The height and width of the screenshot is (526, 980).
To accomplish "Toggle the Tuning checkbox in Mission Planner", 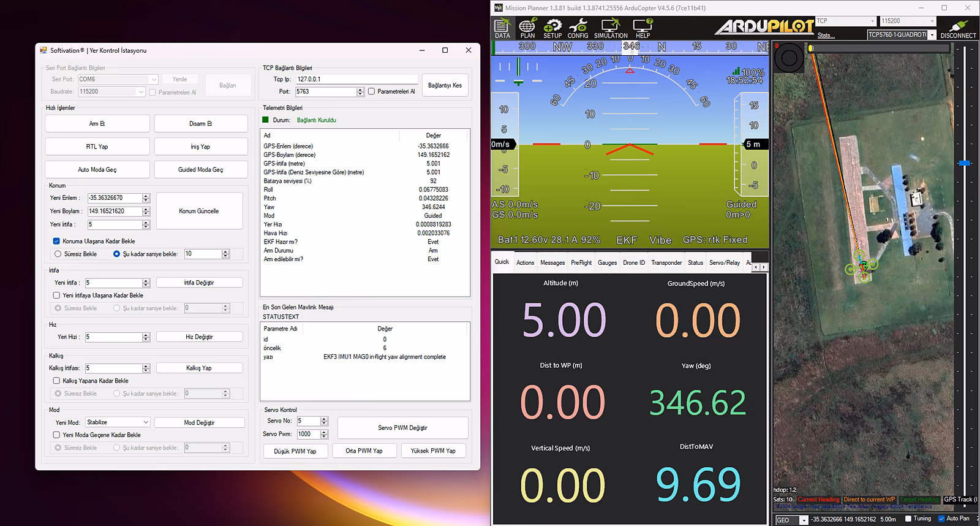I will tap(908, 519).
